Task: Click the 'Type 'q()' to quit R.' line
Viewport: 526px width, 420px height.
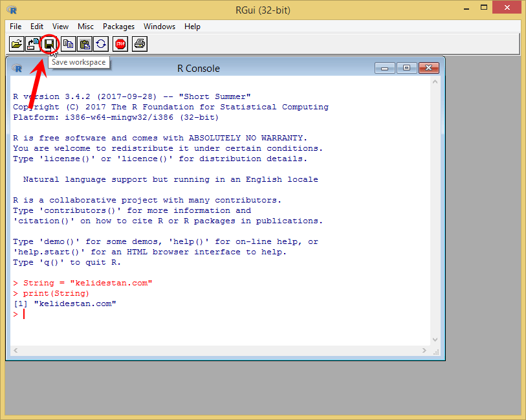Action: (67, 262)
